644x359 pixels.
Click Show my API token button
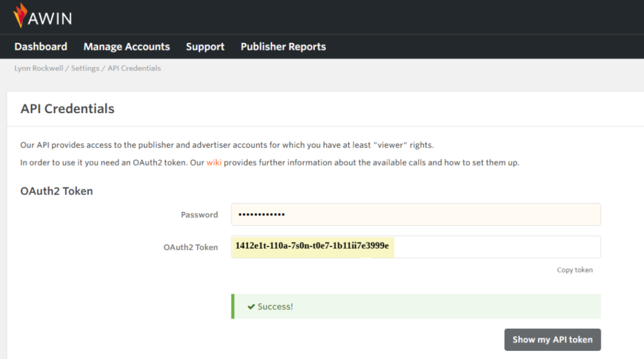click(552, 340)
